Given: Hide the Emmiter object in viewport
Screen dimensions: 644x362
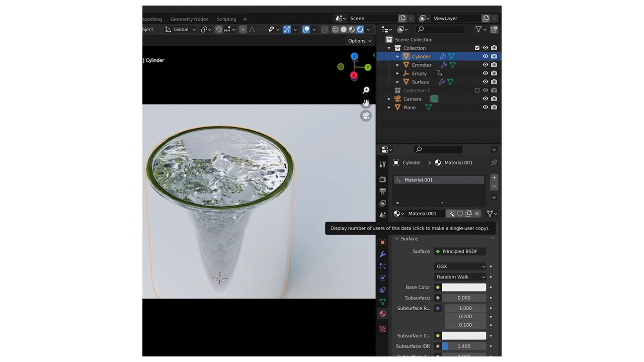Looking at the screenshot, I should (x=486, y=65).
